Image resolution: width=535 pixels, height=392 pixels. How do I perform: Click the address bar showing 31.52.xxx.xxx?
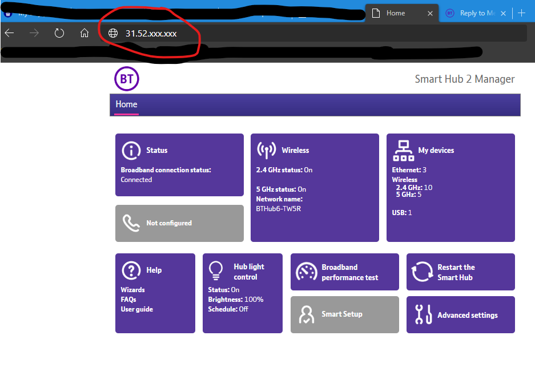(314, 33)
